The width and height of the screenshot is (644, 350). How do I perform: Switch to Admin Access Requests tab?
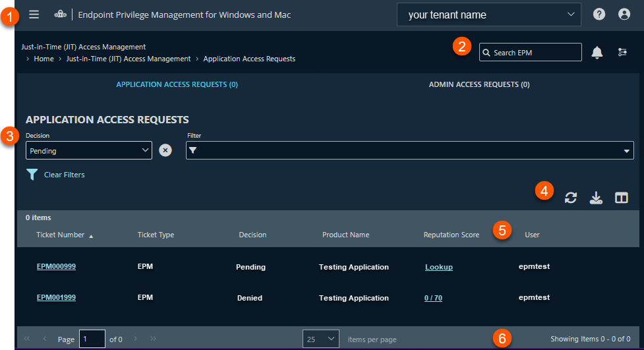[x=479, y=84]
